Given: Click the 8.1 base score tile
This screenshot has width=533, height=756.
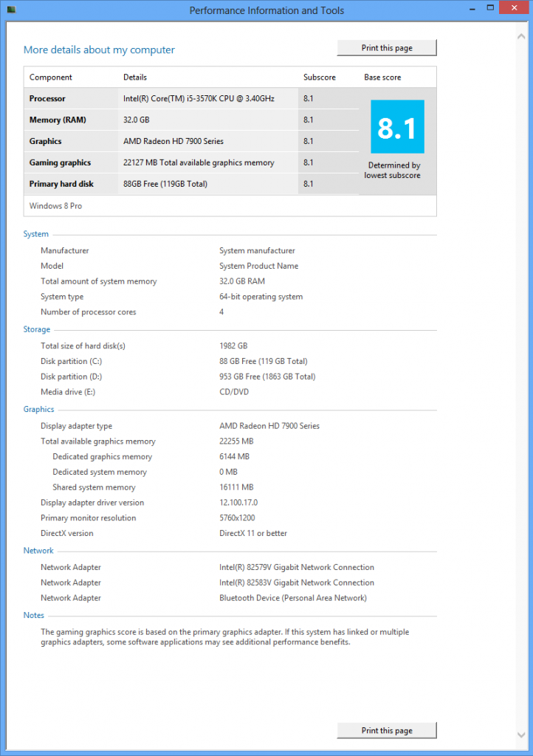Looking at the screenshot, I should (397, 126).
